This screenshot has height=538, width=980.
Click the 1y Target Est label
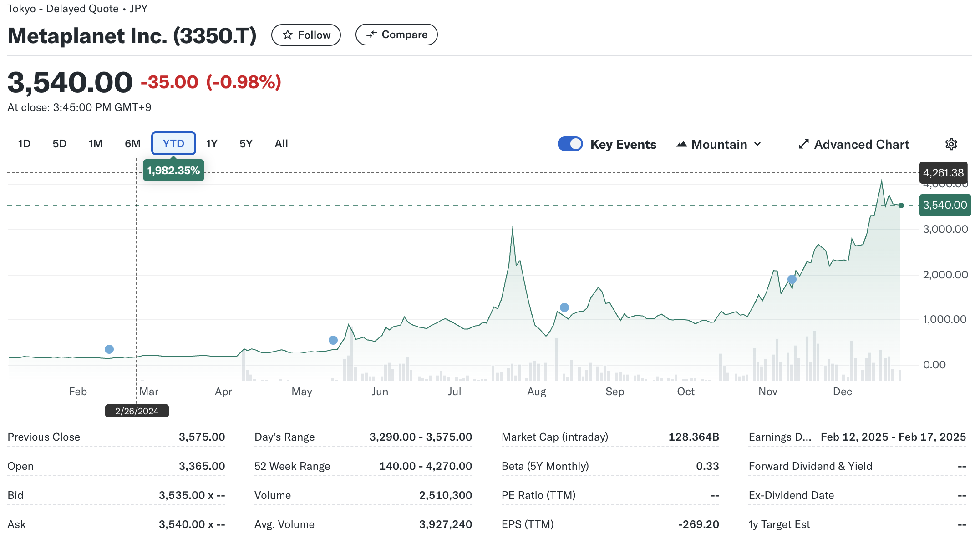tap(779, 524)
